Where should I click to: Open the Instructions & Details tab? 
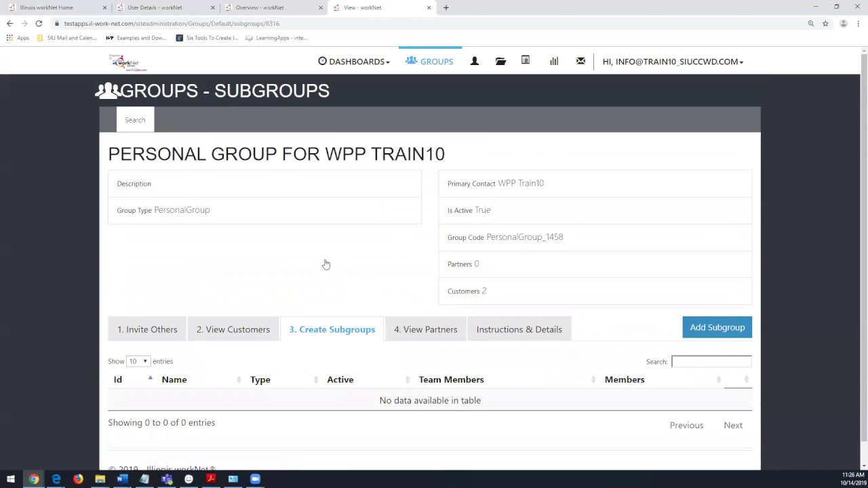click(x=519, y=329)
